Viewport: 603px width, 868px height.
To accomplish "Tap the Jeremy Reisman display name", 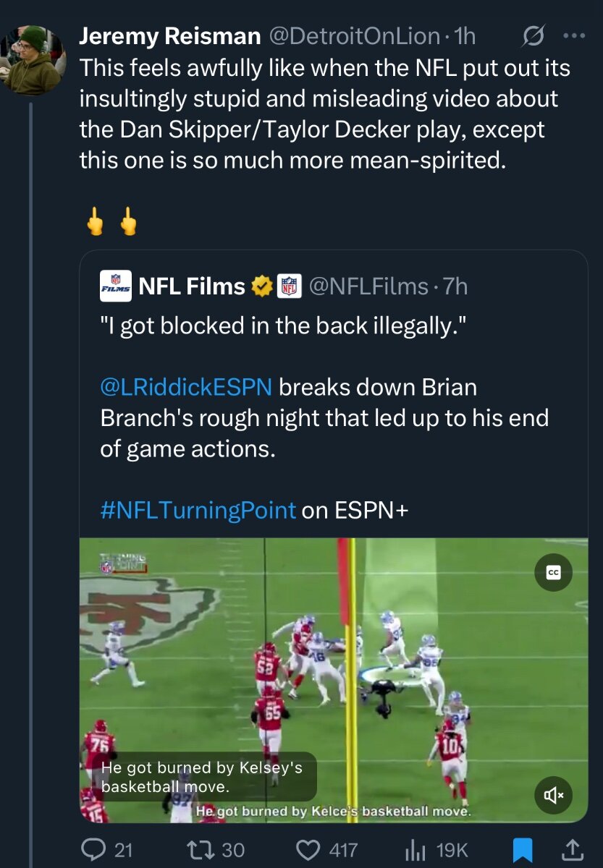I will (x=169, y=35).
